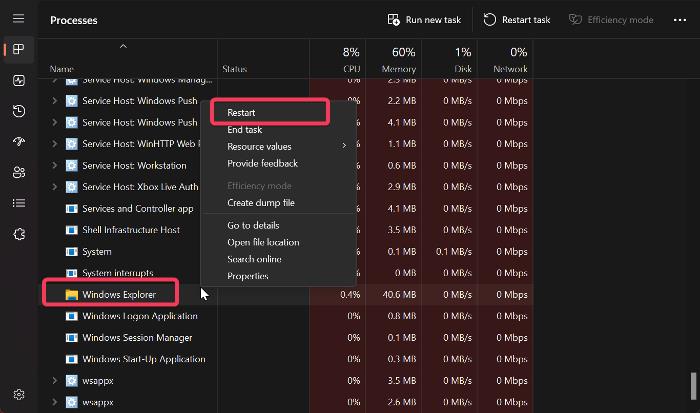Screen dimensions: 700x413
Task: Open the Users page icon
Action: [x=19, y=172]
